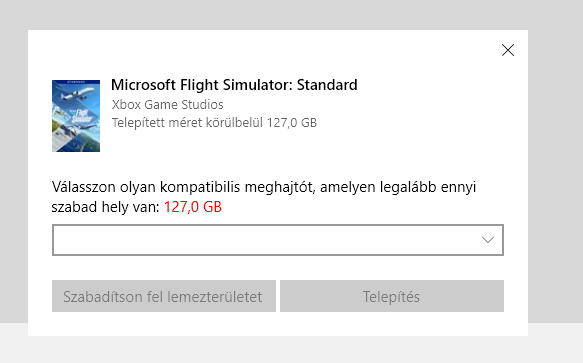Click the red 127,0 GB required space value
The width and height of the screenshot is (583, 363).
coord(193,207)
